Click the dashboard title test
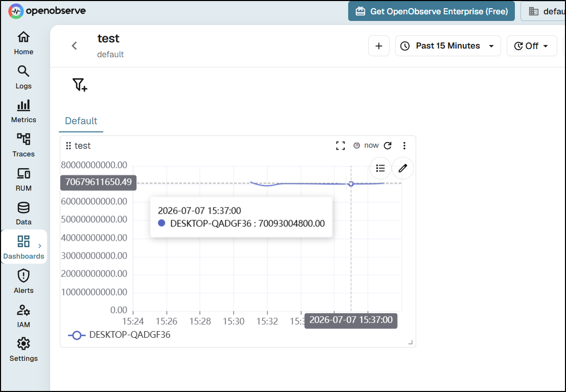Screen dimensions: 566x392 coord(108,39)
